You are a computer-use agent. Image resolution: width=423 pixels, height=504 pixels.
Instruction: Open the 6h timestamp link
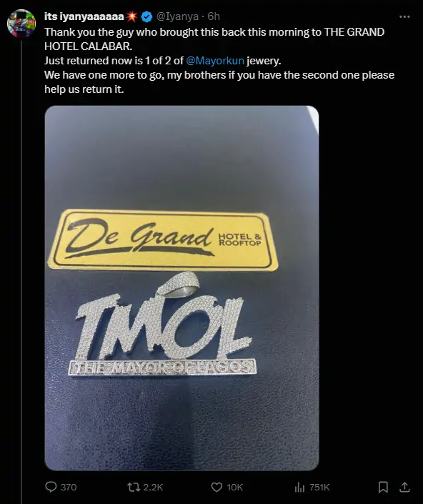click(214, 16)
